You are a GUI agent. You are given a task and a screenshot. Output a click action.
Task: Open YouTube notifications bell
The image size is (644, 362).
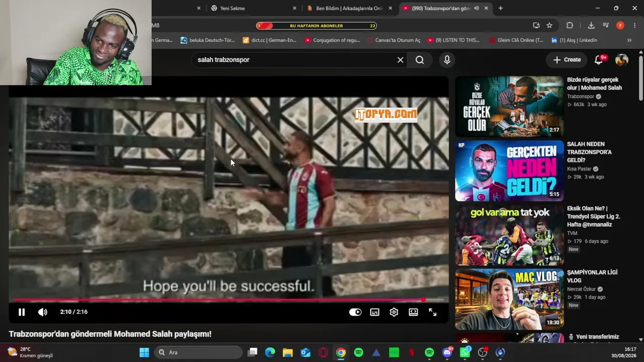point(599,60)
